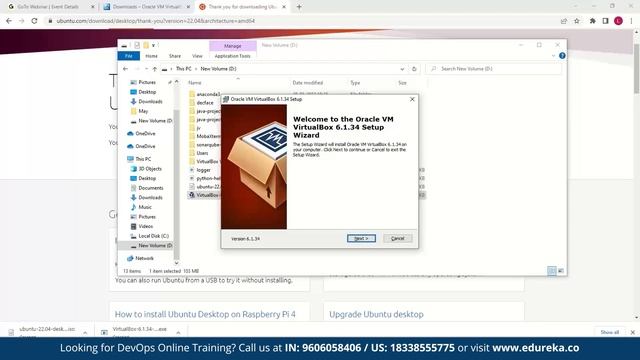The width and height of the screenshot is (640, 360).
Task: Expand options for VirtualBox-6.1.34 exe download
Action: (x=178, y=333)
